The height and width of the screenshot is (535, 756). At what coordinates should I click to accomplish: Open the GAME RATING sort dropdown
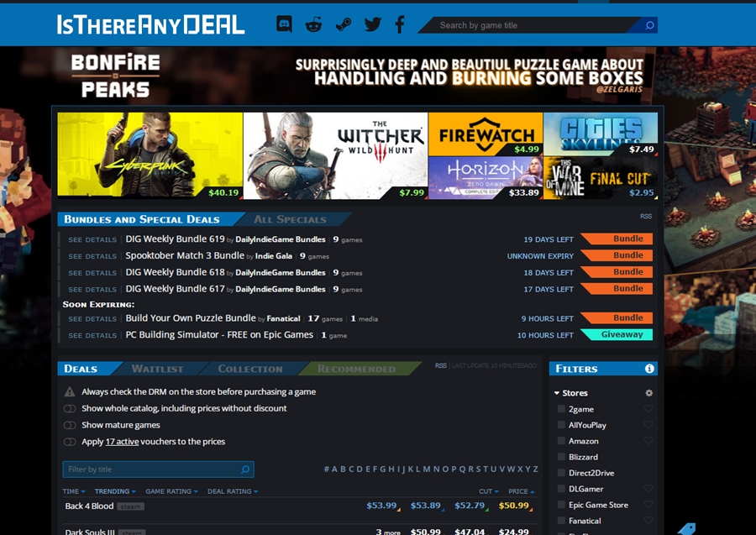pos(171,491)
